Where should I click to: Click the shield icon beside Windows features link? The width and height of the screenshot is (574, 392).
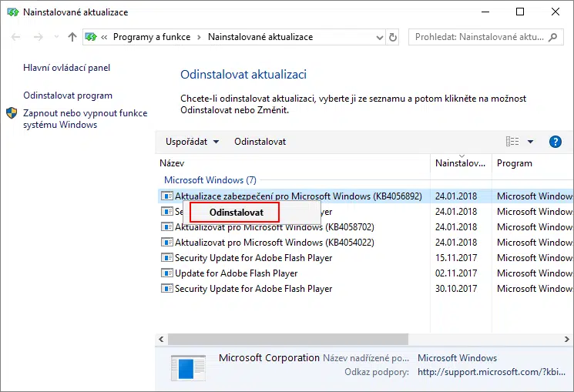coord(12,113)
